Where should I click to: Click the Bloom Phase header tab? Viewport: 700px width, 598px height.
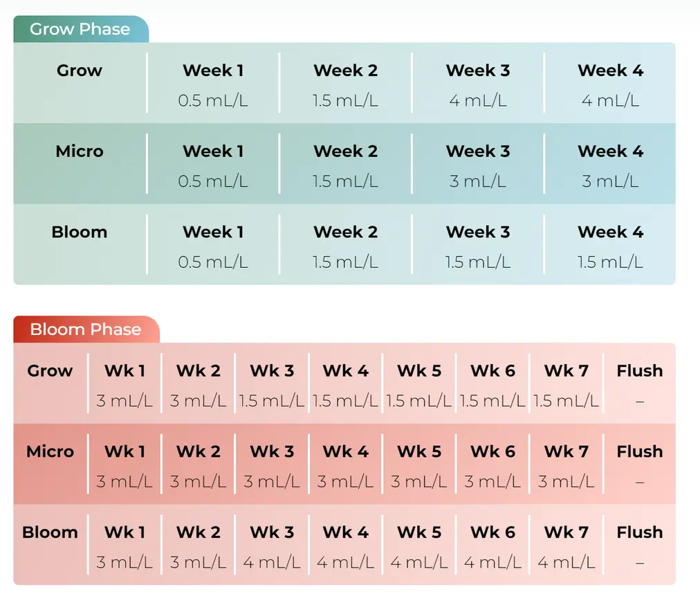(86, 329)
